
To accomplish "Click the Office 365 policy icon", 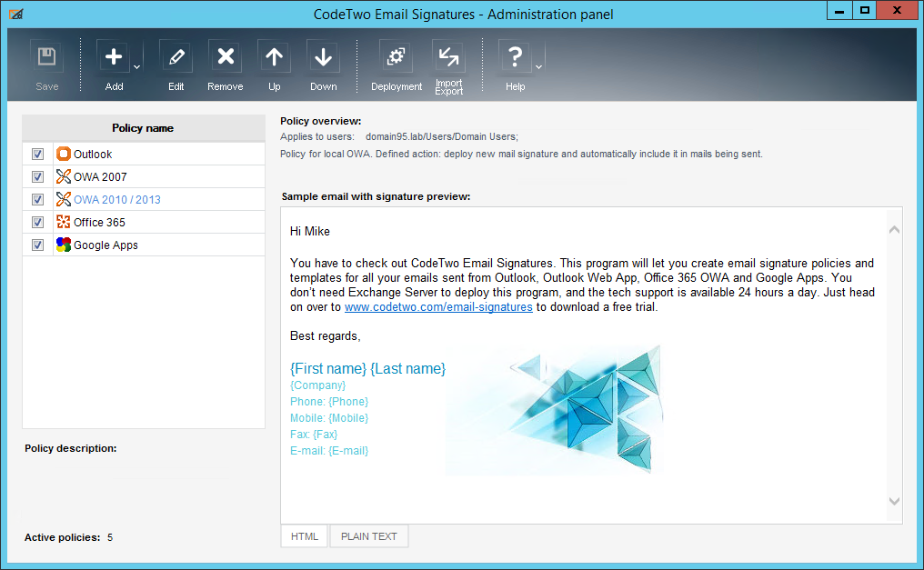I will pyautogui.click(x=63, y=222).
